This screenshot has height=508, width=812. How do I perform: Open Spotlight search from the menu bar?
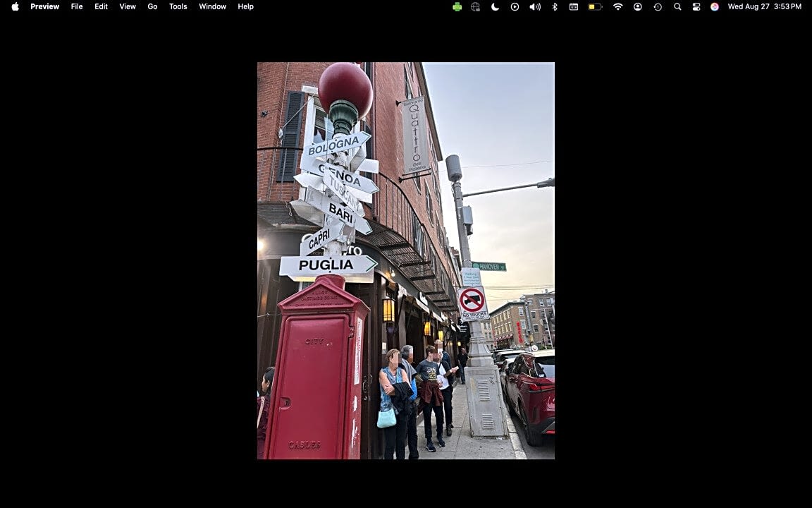pos(677,6)
